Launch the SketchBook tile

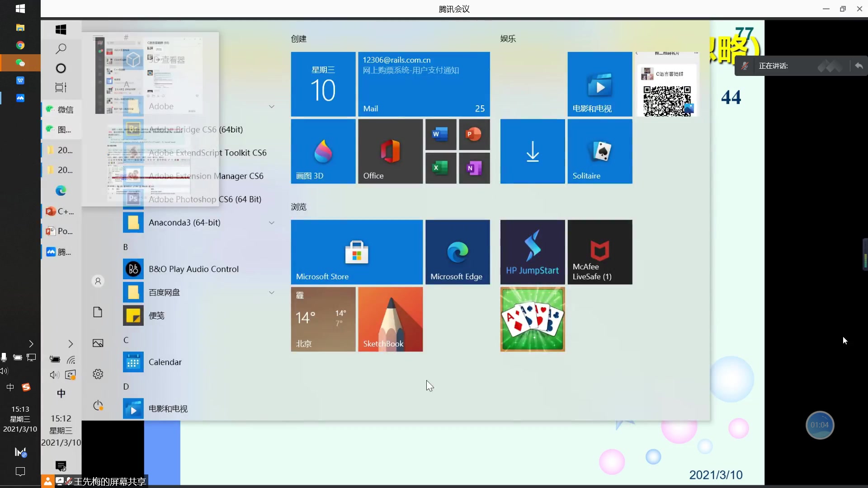click(x=390, y=319)
